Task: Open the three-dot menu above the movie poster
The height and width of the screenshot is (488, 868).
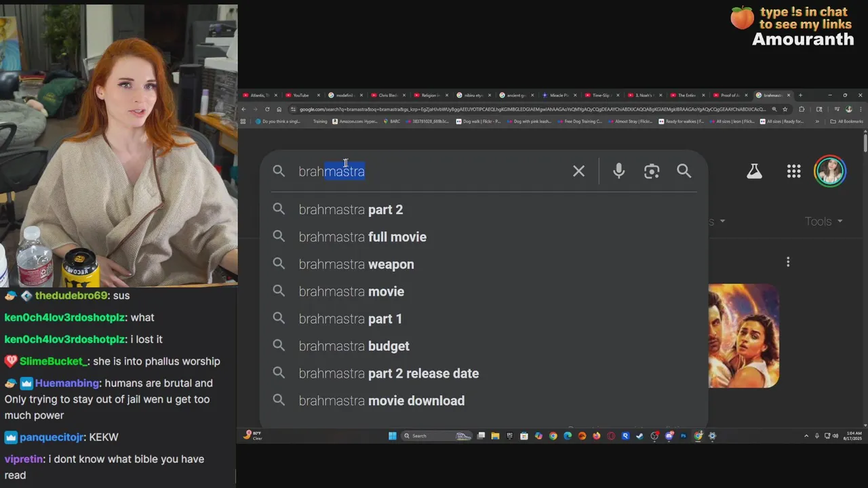Action: coord(788,262)
